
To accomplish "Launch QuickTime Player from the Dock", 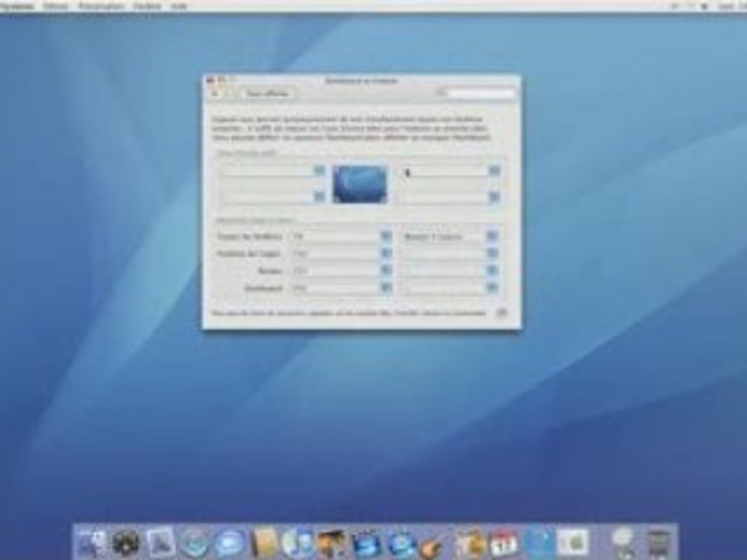I will 538,542.
